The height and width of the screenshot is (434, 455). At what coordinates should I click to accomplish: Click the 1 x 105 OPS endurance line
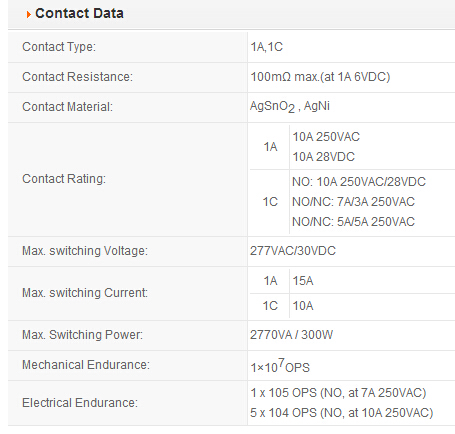[338, 393]
